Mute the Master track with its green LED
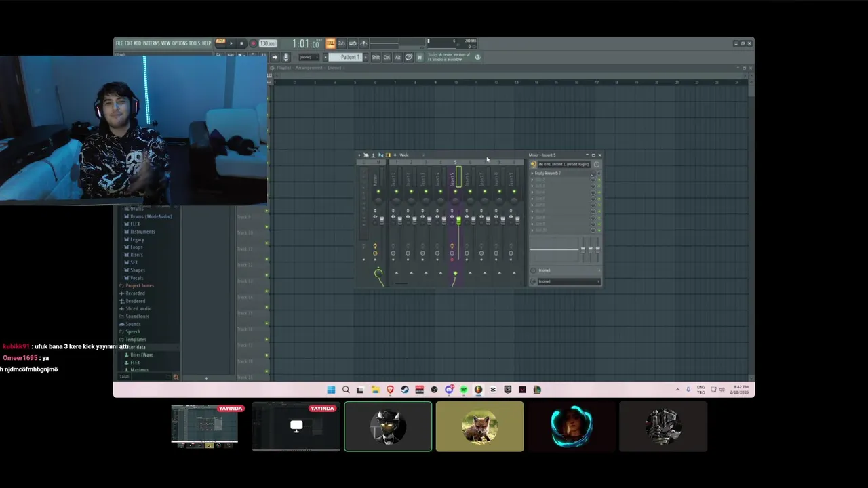Image resolution: width=868 pixels, height=488 pixels. tap(378, 191)
